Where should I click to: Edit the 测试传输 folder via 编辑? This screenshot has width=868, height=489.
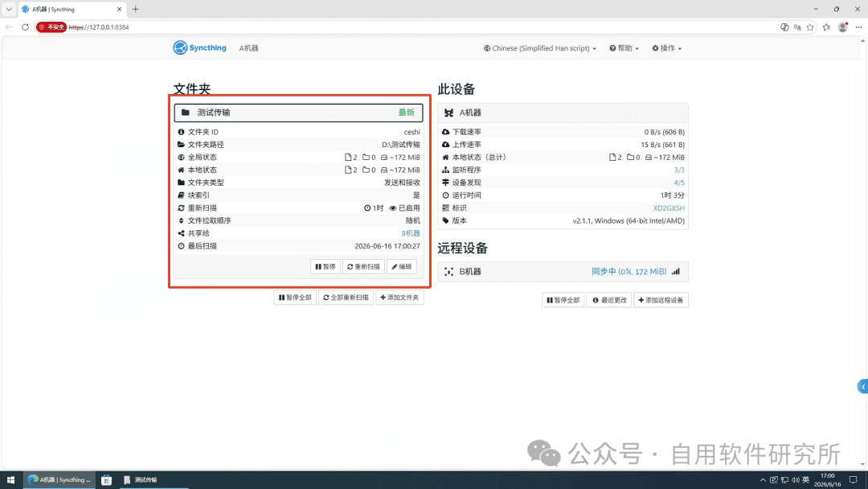point(402,266)
